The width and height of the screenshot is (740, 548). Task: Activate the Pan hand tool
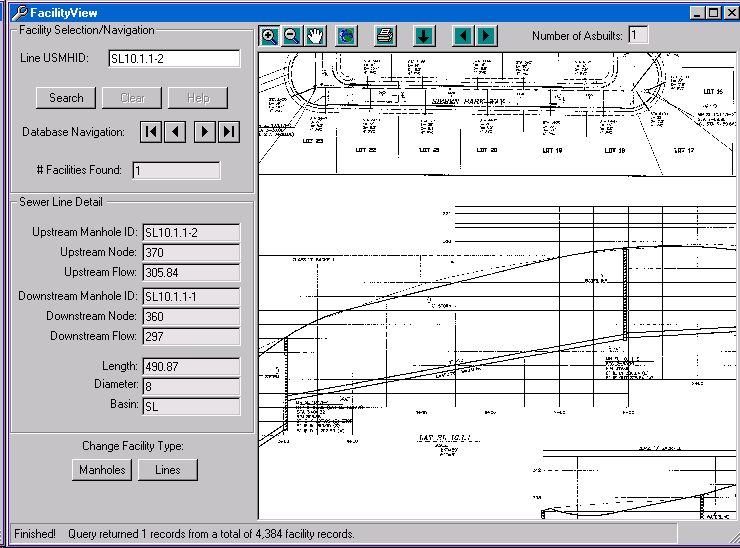[315, 36]
